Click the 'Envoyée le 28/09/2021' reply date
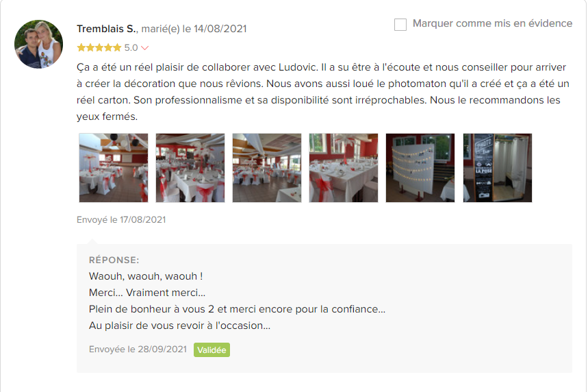The width and height of the screenshot is (588, 392). [x=138, y=350]
